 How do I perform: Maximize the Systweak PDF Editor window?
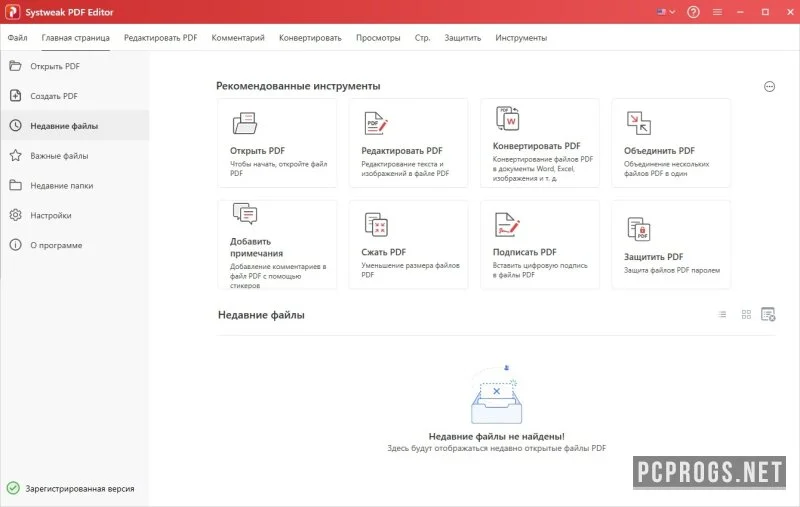click(765, 12)
